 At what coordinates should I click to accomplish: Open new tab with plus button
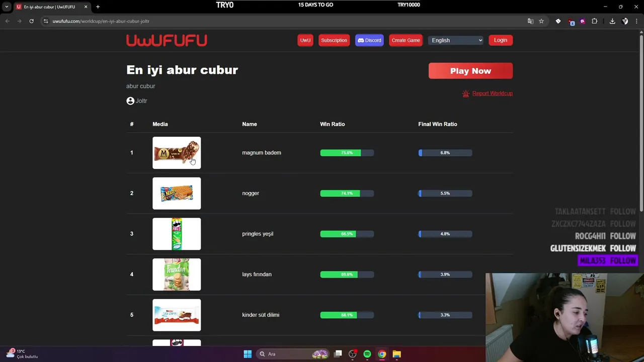click(98, 7)
